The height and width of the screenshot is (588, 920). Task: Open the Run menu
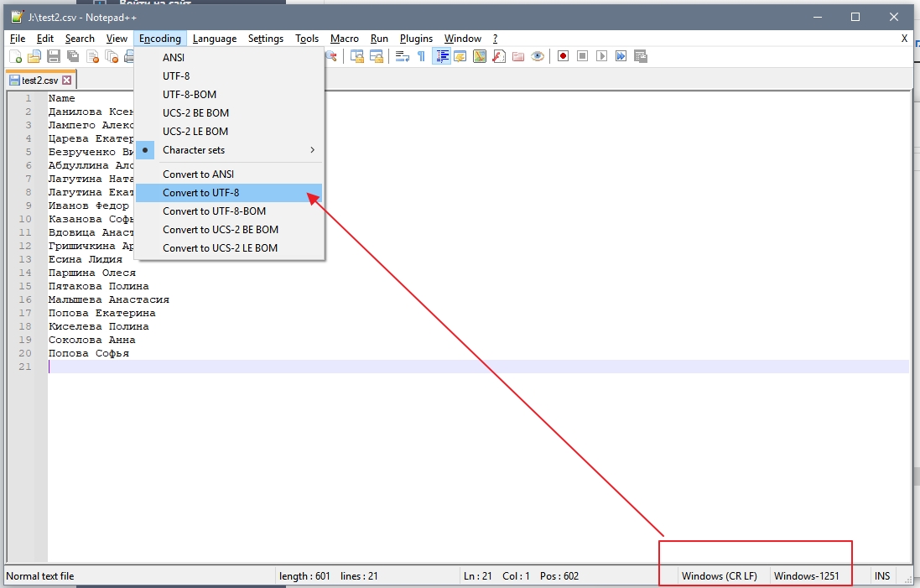coord(379,38)
